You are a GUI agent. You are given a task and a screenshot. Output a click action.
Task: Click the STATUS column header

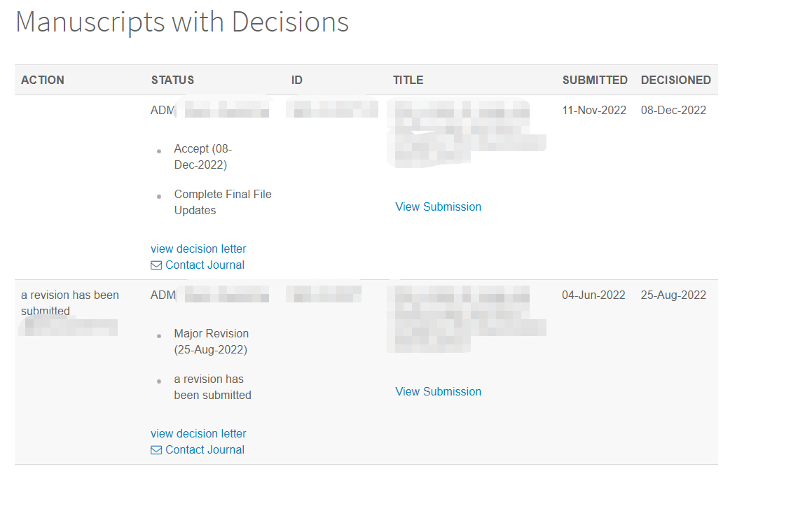click(x=172, y=80)
